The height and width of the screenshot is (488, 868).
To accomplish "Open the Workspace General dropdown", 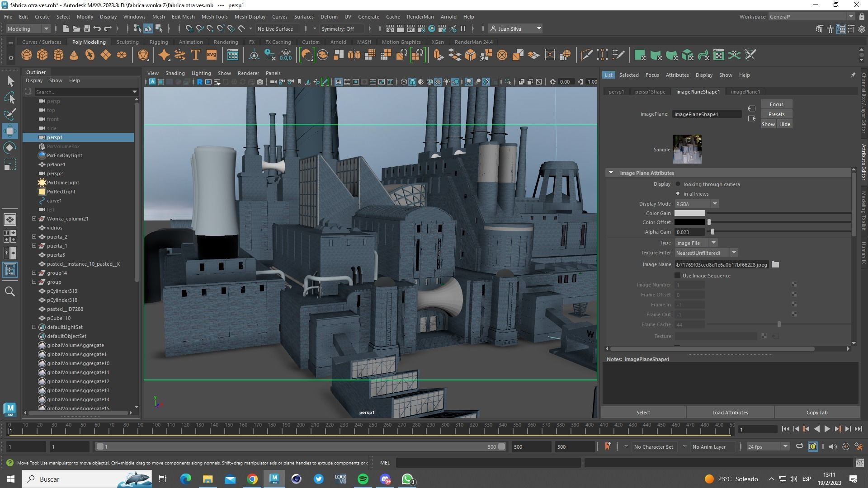I will [x=811, y=17].
